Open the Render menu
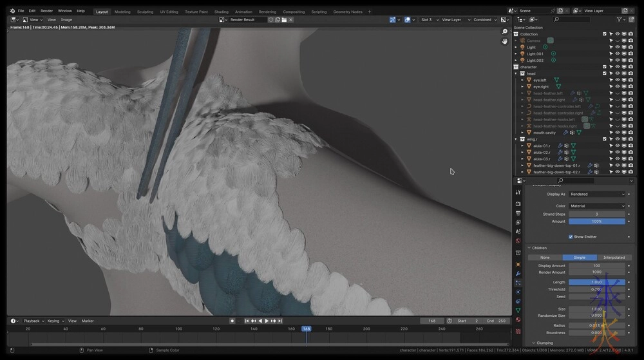The height and width of the screenshot is (360, 644). pos(47,11)
